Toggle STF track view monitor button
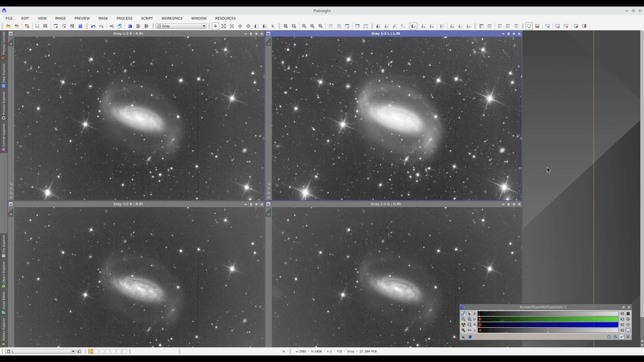The height and width of the screenshot is (362, 644). (628, 330)
